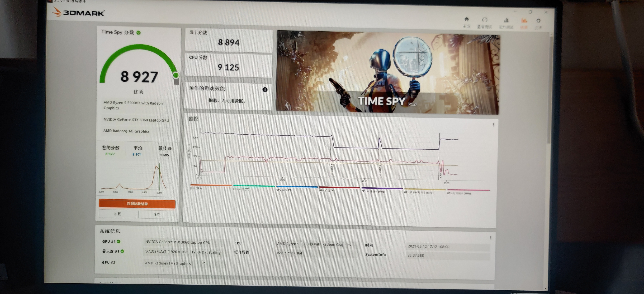Click the green check next to GPU #1
644x294 pixels.
118,241
